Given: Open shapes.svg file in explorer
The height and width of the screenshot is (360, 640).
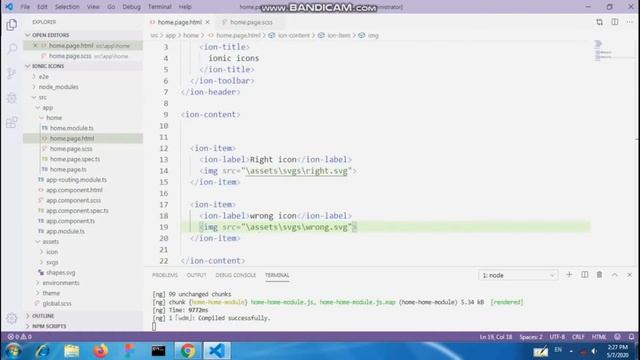Looking at the screenshot, I should pyautogui.click(x=60, y=273).
